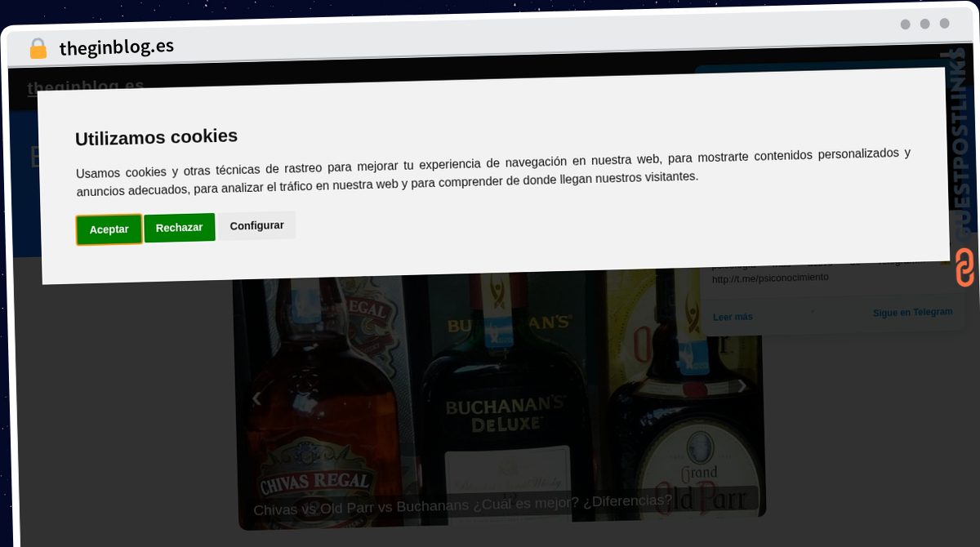Click the orange chain-link icon
Viewport: 980px width, 547px height.
[964, 269]
